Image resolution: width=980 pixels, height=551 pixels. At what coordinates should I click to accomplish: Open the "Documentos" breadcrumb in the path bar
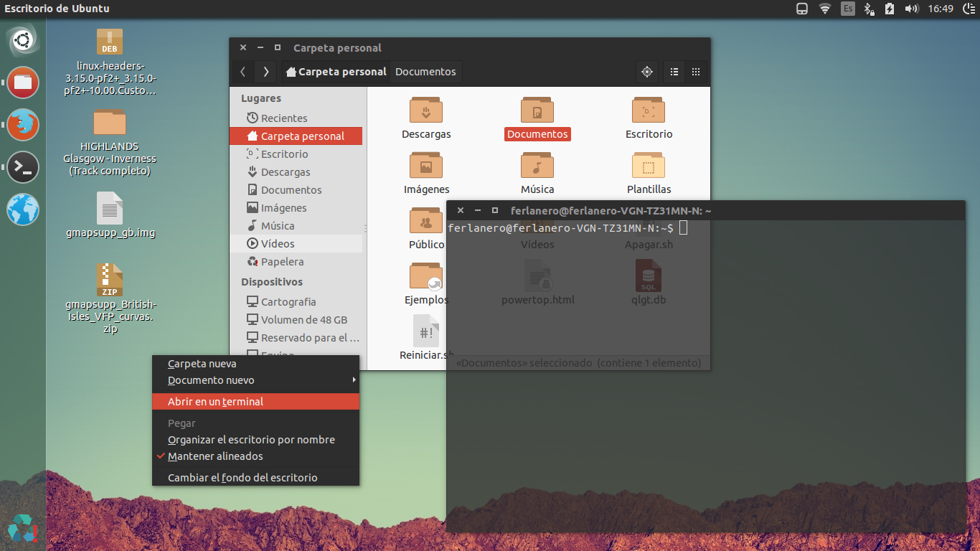[x=425, y=72]
